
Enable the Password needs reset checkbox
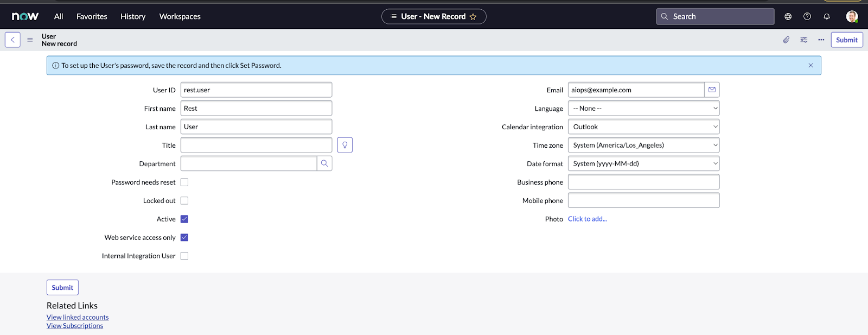tap(184, 182)
